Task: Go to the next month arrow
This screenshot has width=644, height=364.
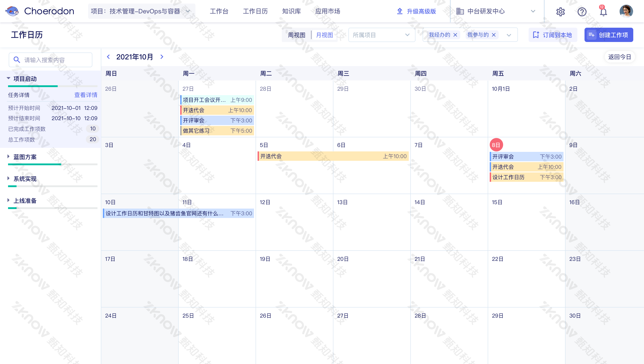Action: (x=162, y=57)
